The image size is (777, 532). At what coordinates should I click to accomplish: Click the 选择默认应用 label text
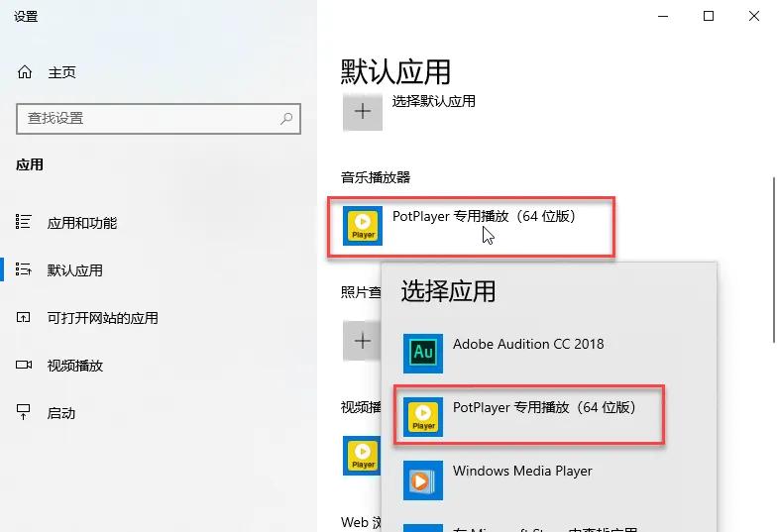[434, 101]
